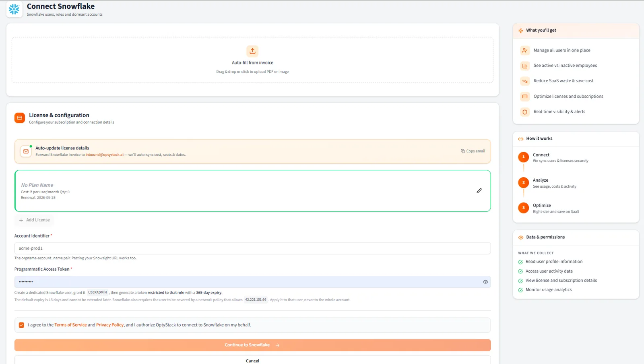Open the Privacy Policy link
Screen dimensions: 644x364
(x=110, y=325)
